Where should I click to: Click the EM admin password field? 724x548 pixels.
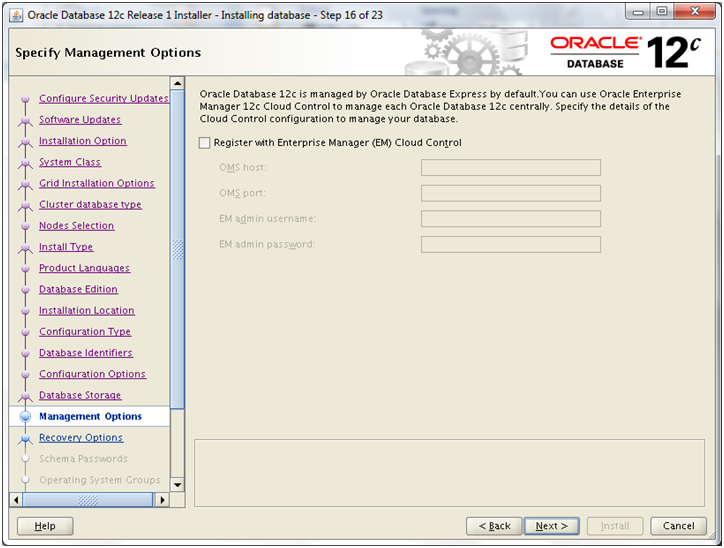(x=511, y=244)
